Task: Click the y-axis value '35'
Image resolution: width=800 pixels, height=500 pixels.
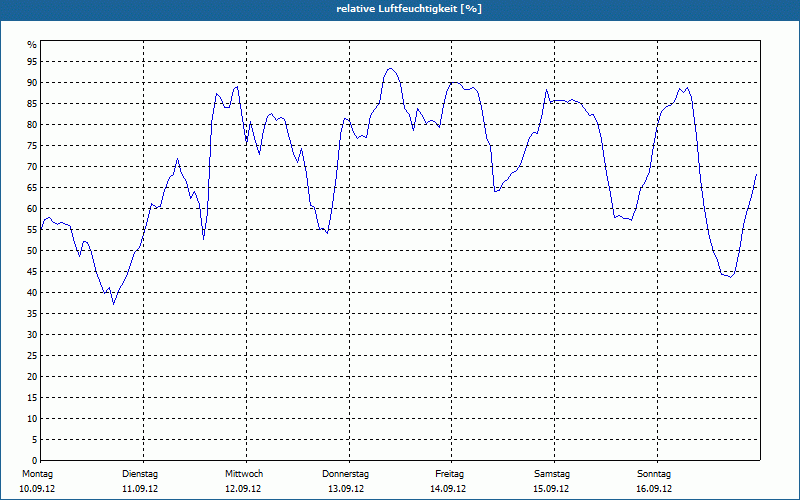Action: click(32, 314)
